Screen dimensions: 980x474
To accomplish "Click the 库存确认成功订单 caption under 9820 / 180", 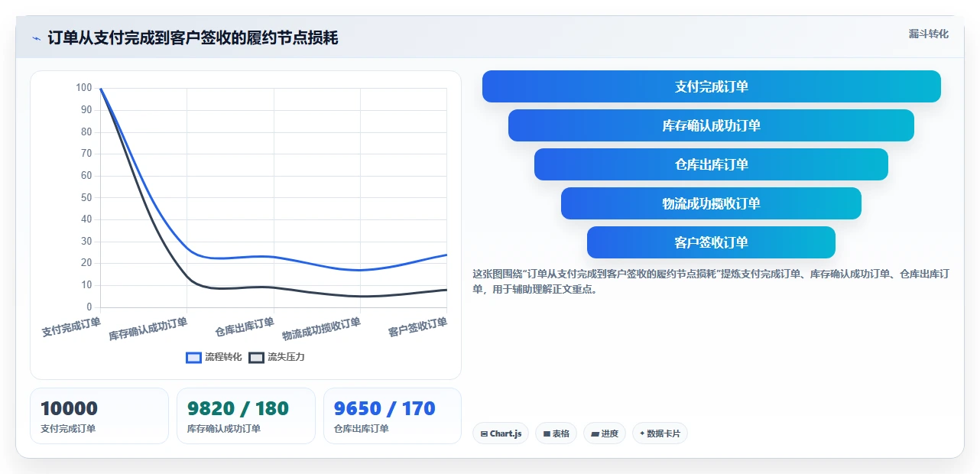I will click(224, 429).
